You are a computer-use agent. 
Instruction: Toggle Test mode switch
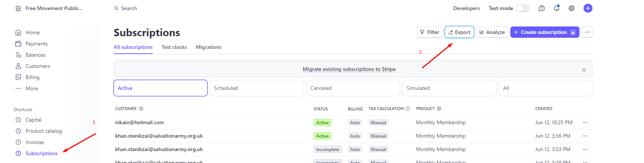(522, 8)
